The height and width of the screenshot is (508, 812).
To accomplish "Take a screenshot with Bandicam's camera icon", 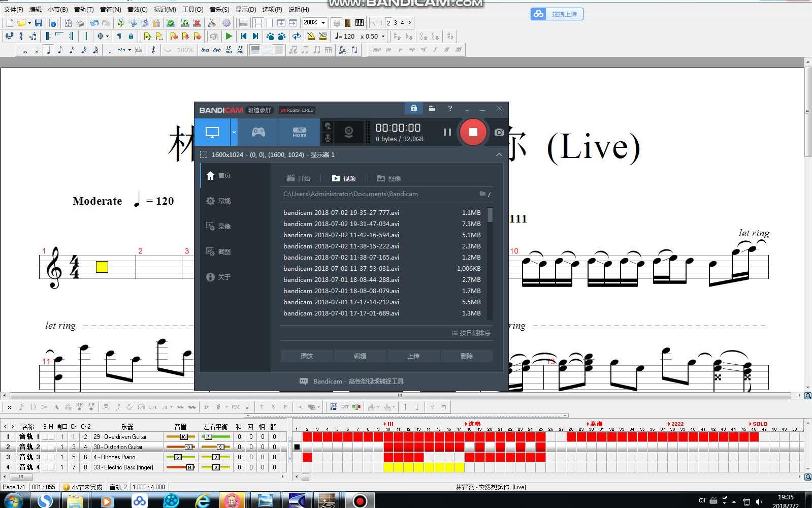I will 499,132.
